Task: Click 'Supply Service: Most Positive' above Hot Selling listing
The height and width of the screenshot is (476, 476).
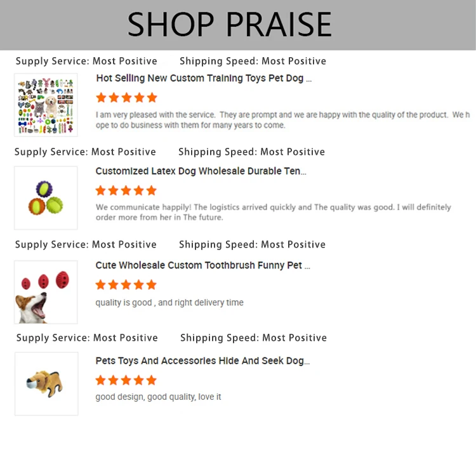Action: pos(86,62)
